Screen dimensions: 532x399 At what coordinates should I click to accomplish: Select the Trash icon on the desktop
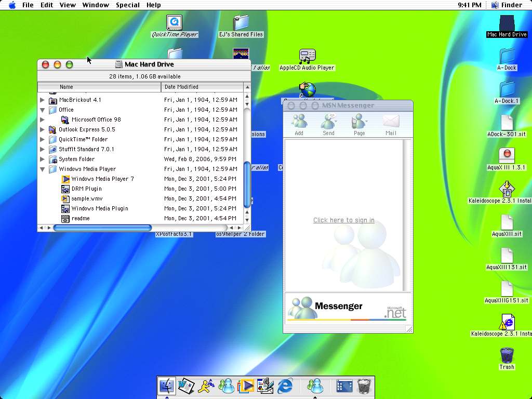click(507, 355)
